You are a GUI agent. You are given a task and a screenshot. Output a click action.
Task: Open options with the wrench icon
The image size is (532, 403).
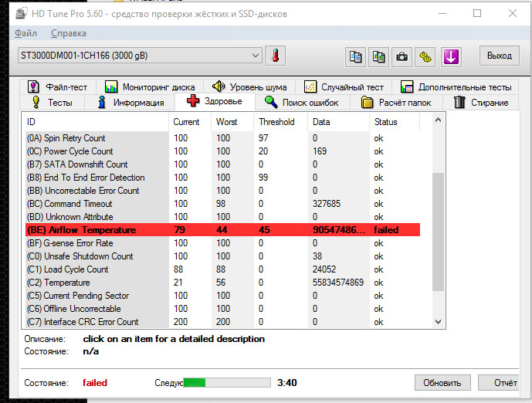[x=425, y=56]
